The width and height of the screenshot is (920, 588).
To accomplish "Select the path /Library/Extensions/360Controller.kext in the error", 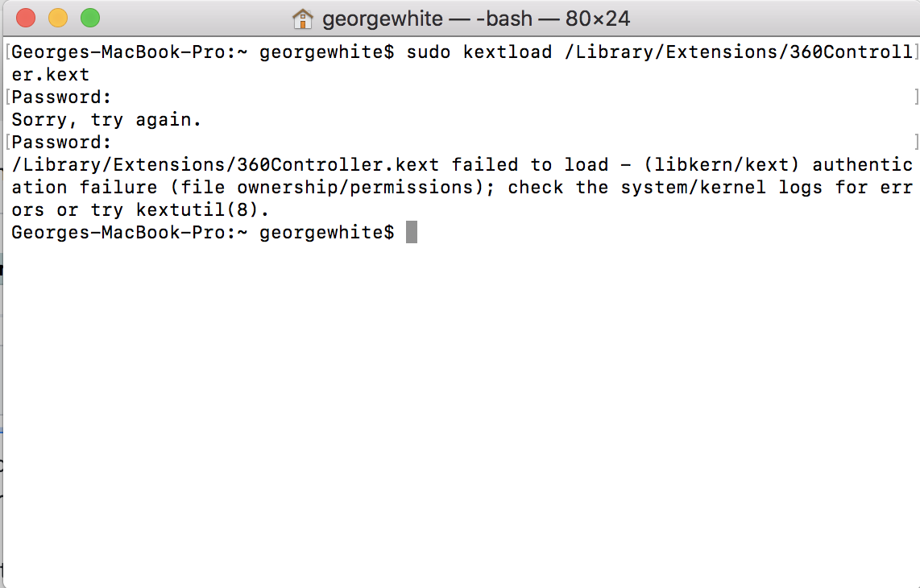I will (x=218, y=164).
